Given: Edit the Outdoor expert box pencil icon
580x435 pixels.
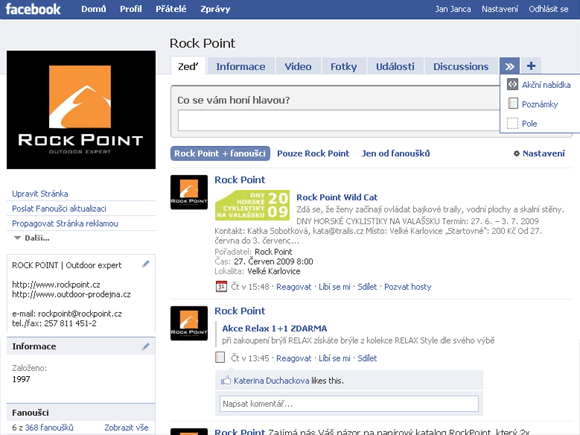Looking at the screenshot, I should click(146, 264).
